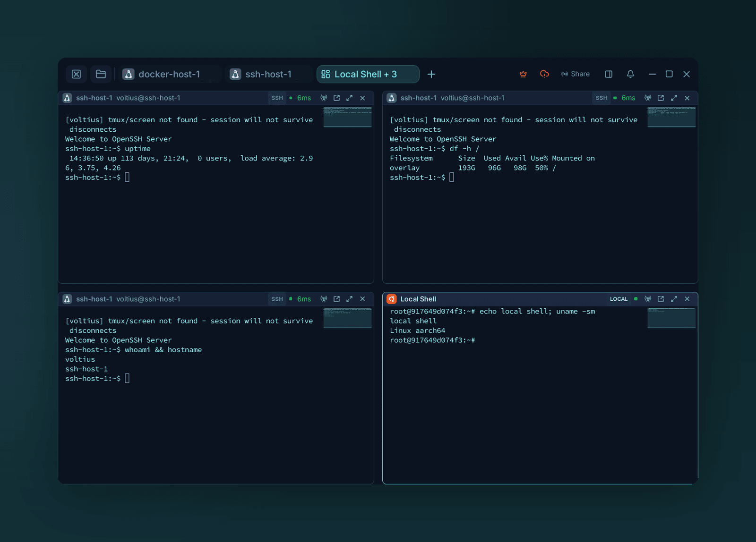Close the whoami pane
The height and width of the screenshot is (542, 756).
(x=362, y=299)
